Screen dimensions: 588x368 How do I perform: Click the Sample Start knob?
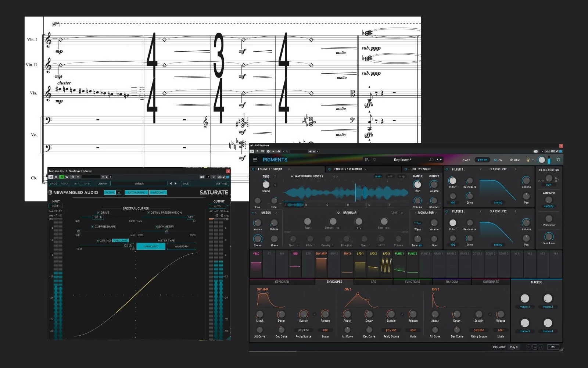(417, 185)
